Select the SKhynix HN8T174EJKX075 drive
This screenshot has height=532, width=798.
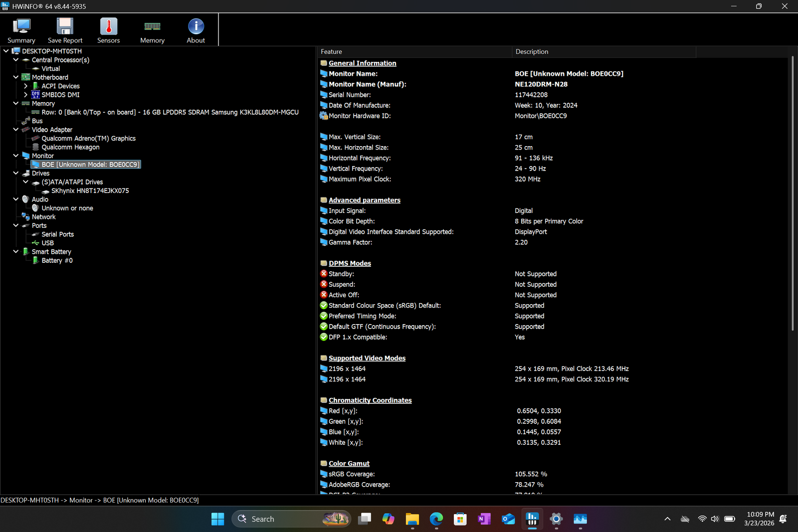pos(90,191)
